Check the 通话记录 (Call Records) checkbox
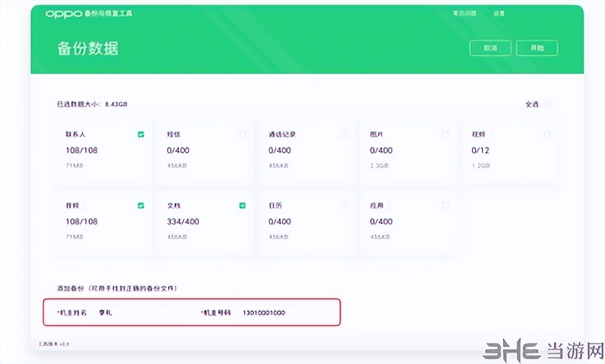 [x=344, y=134]
